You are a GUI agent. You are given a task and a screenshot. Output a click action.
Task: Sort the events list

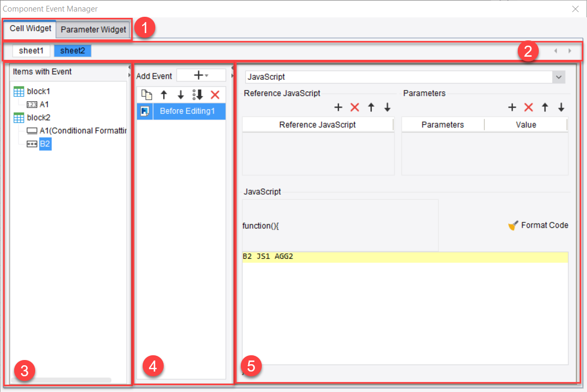[x=198, y=95]
